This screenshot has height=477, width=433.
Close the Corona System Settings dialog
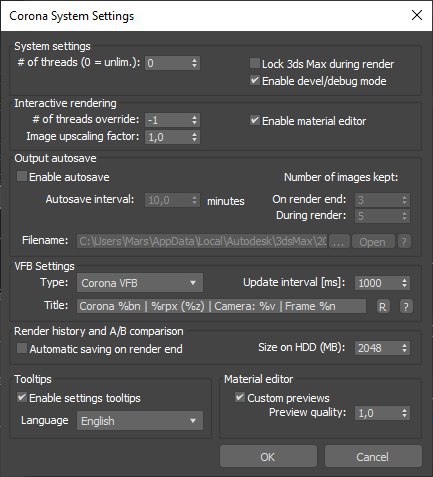417,15
